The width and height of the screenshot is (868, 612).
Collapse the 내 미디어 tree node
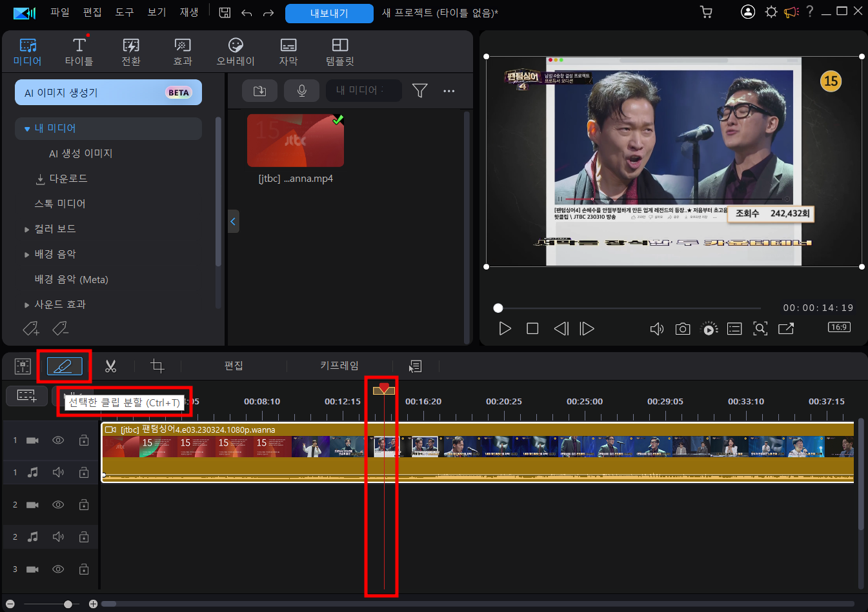tap(27, 129)
